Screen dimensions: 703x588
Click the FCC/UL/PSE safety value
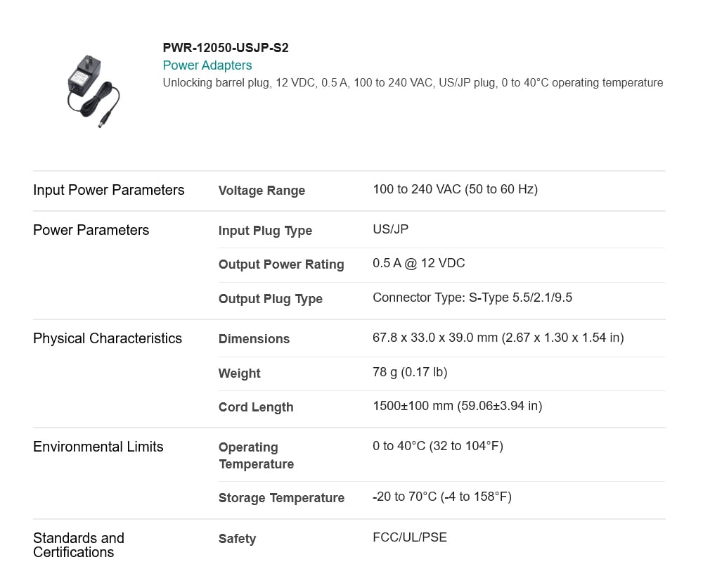410,537
